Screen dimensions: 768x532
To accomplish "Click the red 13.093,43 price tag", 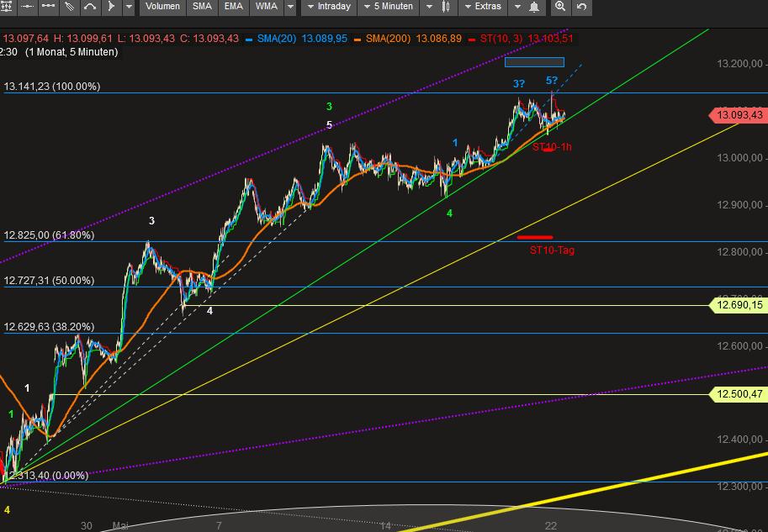I will click(x=739, y=115).
